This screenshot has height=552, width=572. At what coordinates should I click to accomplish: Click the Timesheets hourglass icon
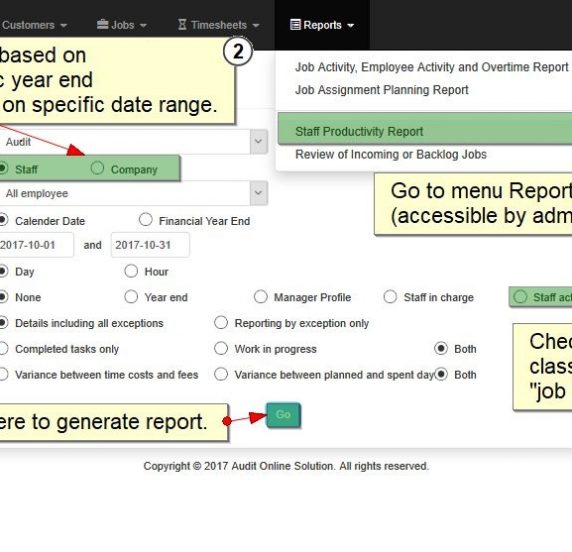coord(182,24)
